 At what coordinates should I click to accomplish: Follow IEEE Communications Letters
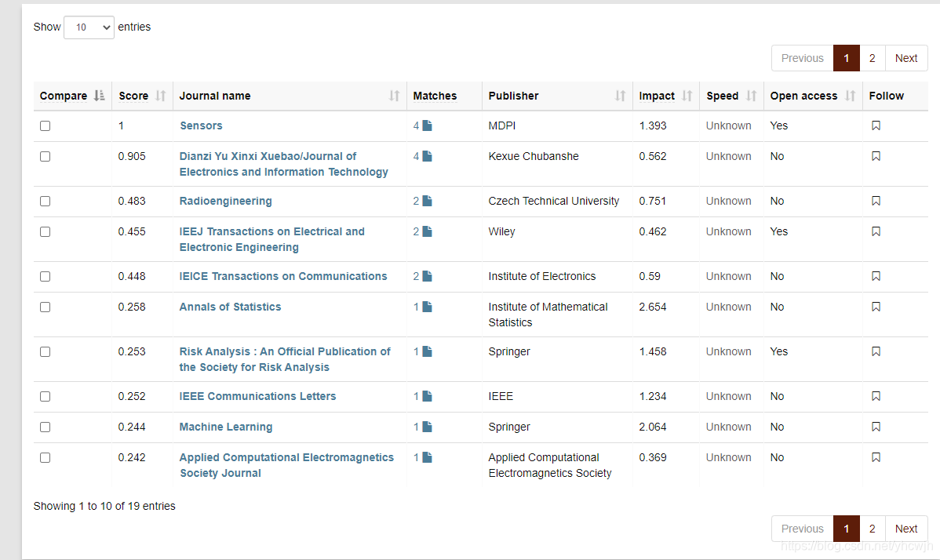pyautogui.click(x=876, y=397)
